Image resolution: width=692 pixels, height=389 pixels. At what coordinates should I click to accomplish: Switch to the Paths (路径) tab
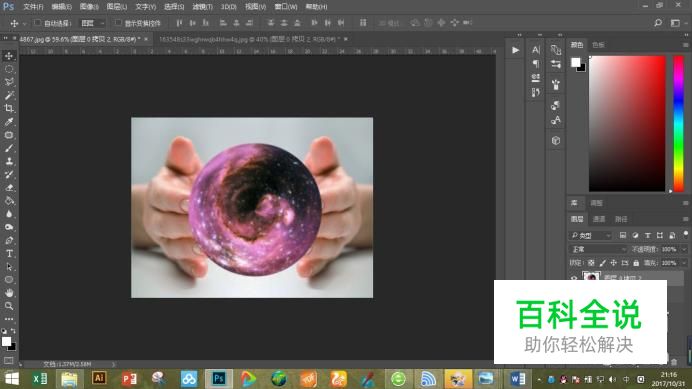coord(621,219)
